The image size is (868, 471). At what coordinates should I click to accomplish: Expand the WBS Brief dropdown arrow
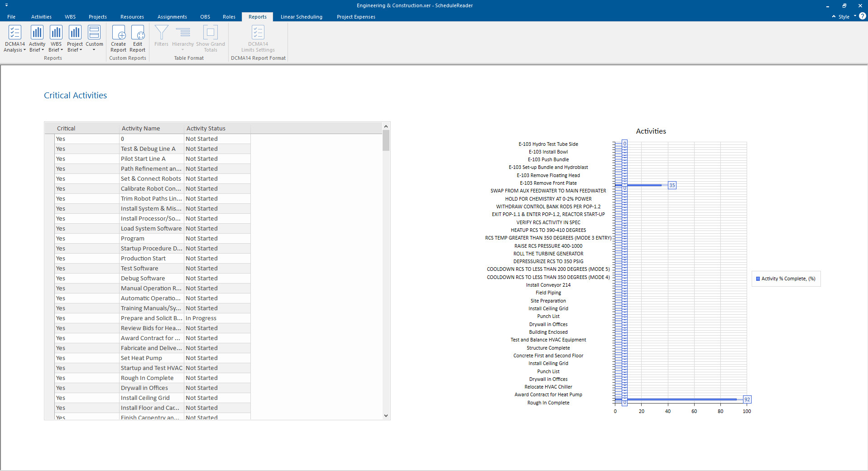pos(62,50)
